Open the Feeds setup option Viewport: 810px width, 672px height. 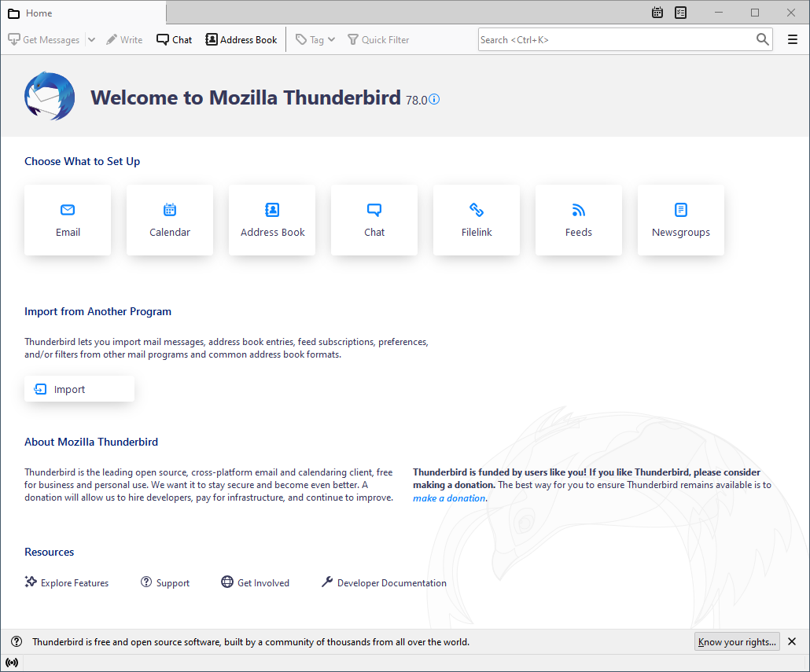(578, 220)
